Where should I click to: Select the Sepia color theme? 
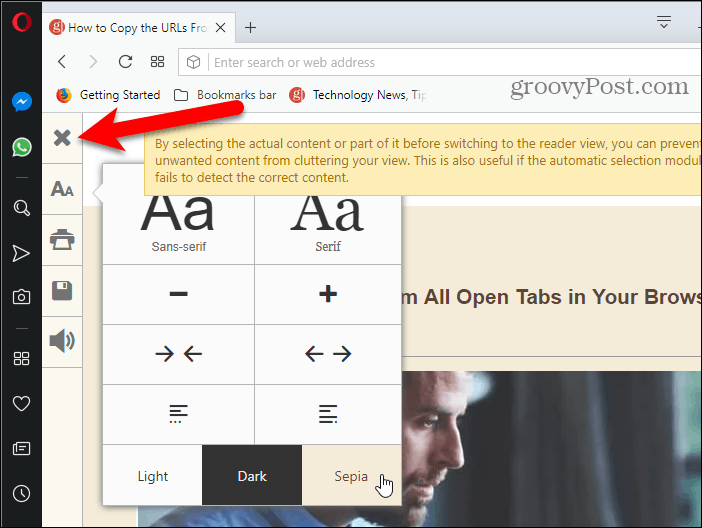pyautogui.click(x=351, y=476)
